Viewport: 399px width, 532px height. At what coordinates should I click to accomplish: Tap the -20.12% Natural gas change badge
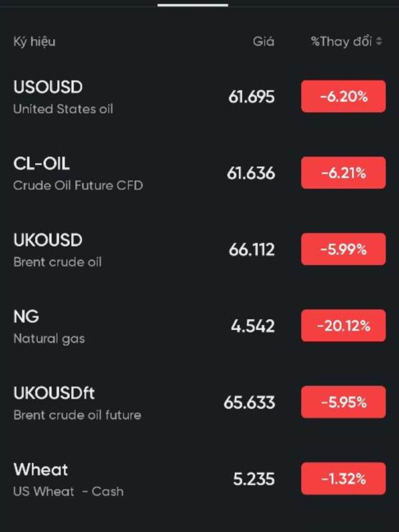pyautogui.click(x=343, y=327)
